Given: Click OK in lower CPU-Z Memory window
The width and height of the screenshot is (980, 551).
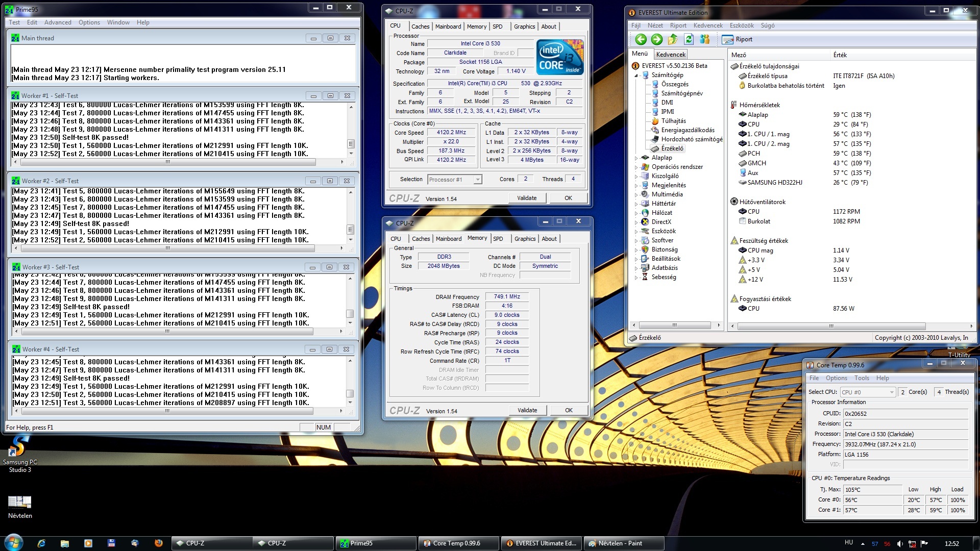Looking at the screenshot, I should click(569, 410).
